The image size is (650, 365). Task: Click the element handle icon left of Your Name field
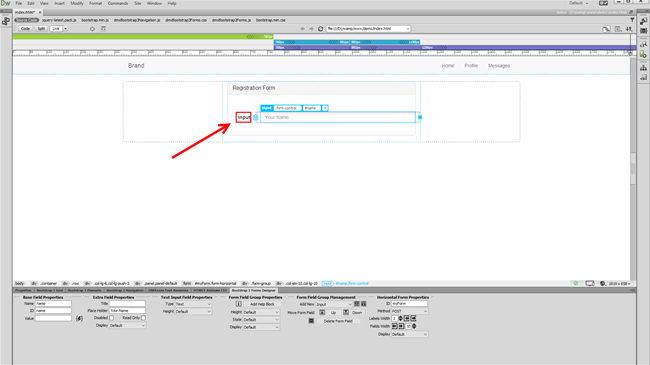click(x=256, y=117)
